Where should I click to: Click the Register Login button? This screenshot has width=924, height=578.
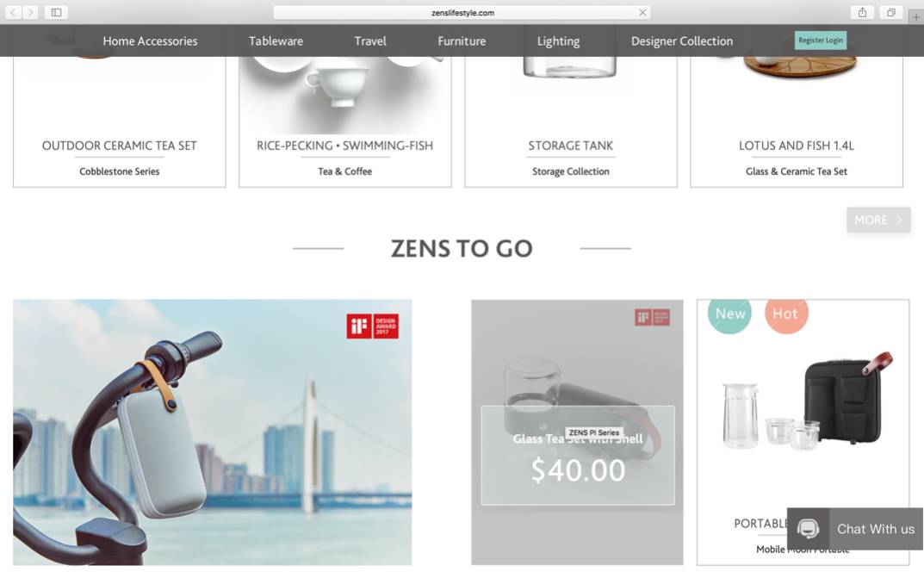pyautogui.click(x=821, y=40)
